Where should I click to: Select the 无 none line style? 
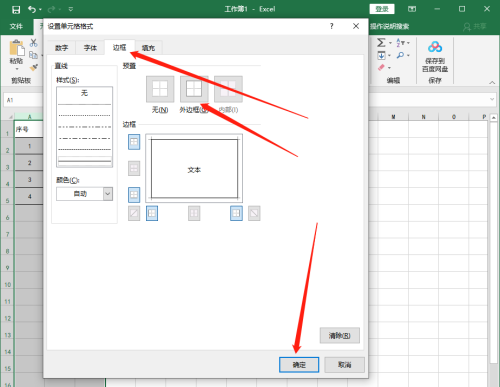click(84, 93)
